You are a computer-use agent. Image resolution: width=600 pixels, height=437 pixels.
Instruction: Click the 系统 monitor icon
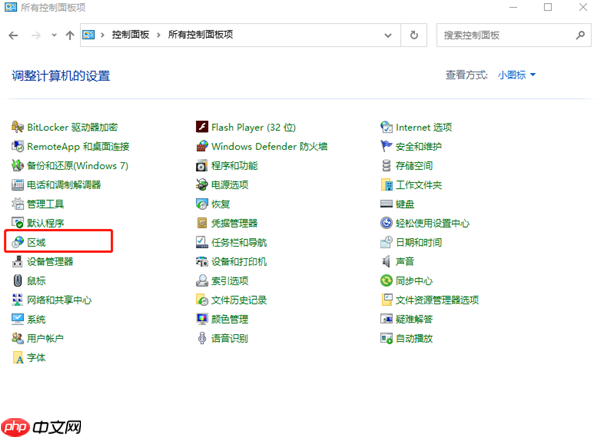[x=18, y=319]
